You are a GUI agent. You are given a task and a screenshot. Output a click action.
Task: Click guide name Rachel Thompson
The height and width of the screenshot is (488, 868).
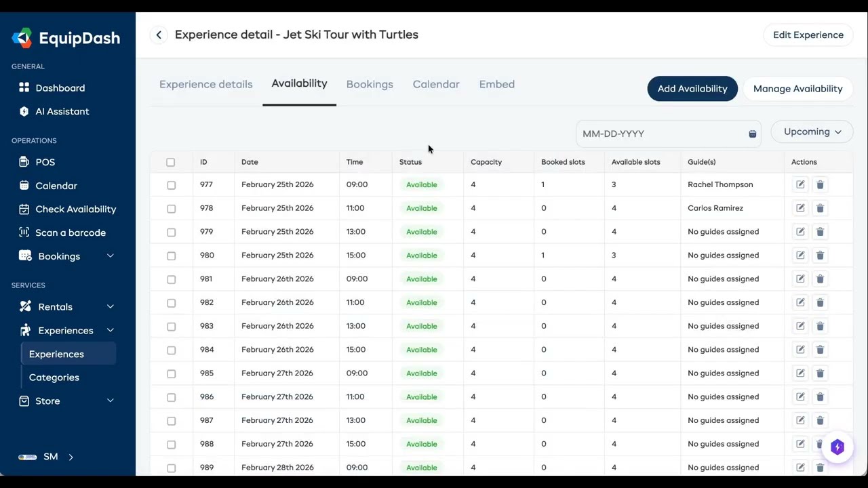pos(720,184)
